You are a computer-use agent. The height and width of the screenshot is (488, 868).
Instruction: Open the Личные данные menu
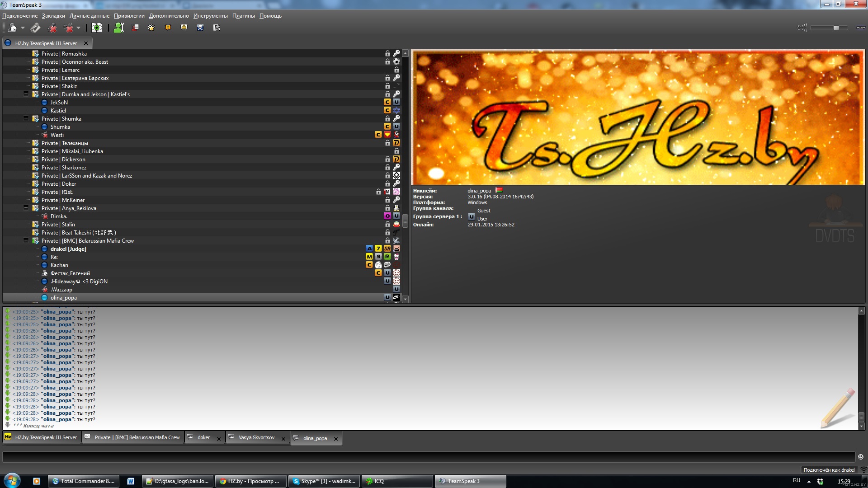pyautogui.click(x=90, y=16)
